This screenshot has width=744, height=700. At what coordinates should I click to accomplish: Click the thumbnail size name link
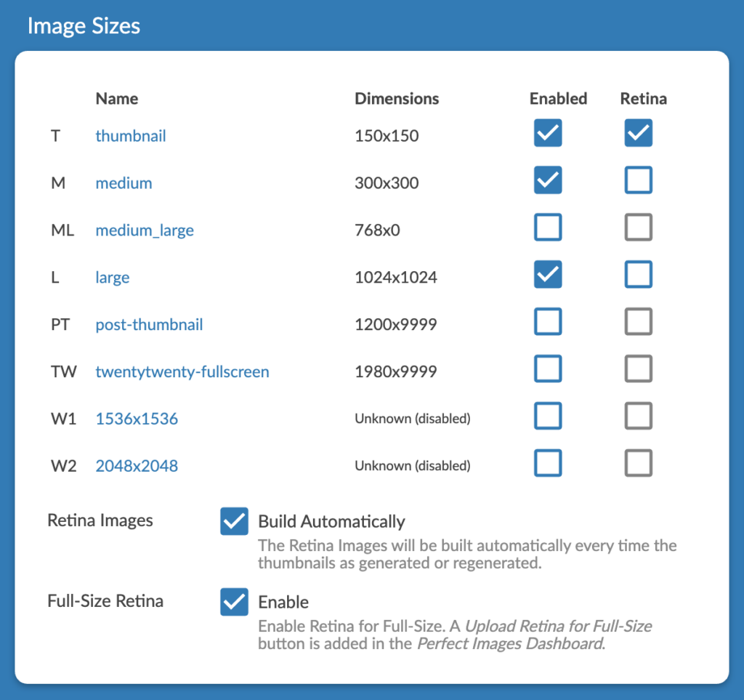click(131, 136)
